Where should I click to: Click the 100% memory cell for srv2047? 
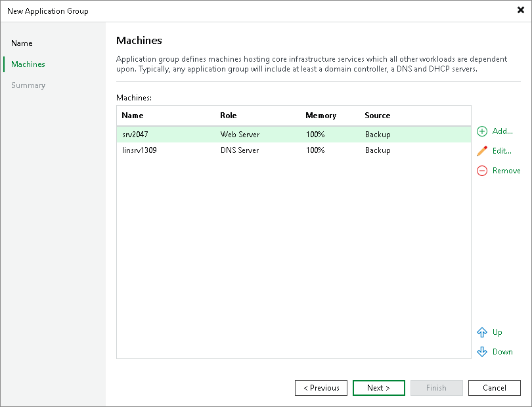(x=315, y=135)
